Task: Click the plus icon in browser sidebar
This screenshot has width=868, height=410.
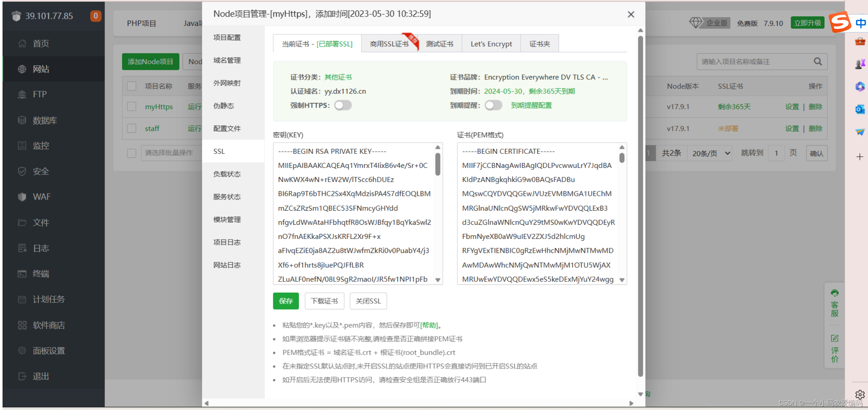Action: [x=860, y=157]
